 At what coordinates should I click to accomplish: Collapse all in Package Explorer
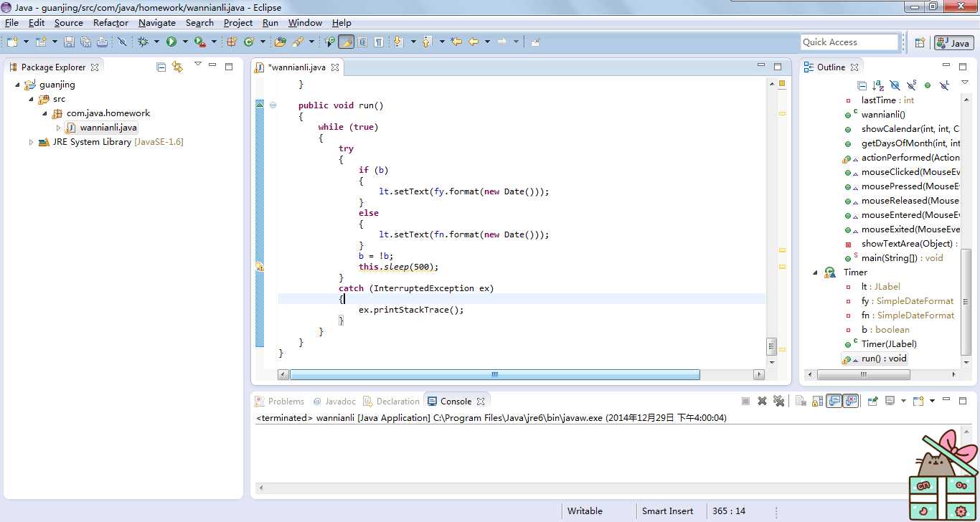click(x=161, y=67)
